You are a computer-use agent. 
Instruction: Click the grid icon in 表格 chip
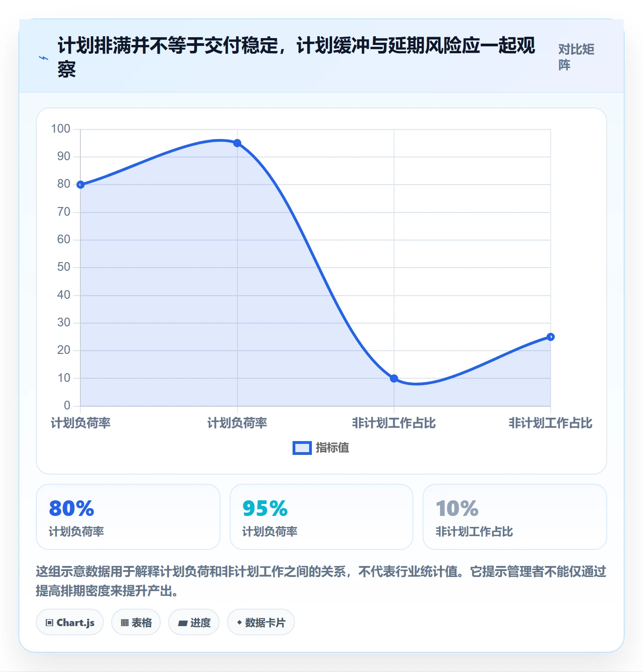pos(124,623)
